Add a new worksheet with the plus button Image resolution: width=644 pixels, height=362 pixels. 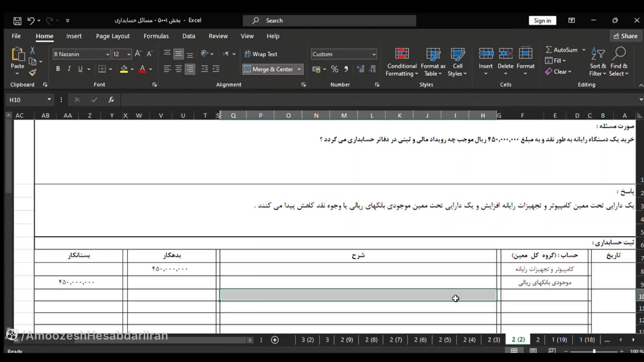[x=275, y=340]
